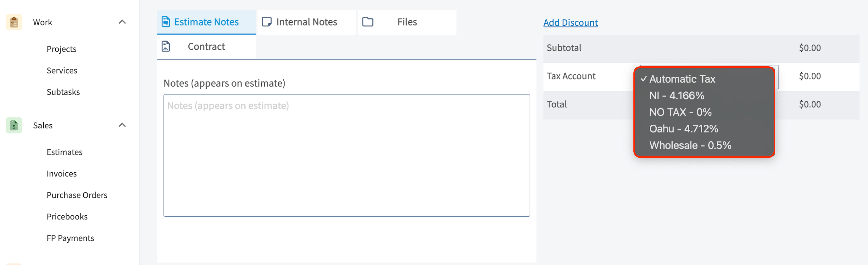Image resolution: width=868 pixels, height=265 pixels.
Task: Click the Tax Account label
Action: [x=571, y=76]
